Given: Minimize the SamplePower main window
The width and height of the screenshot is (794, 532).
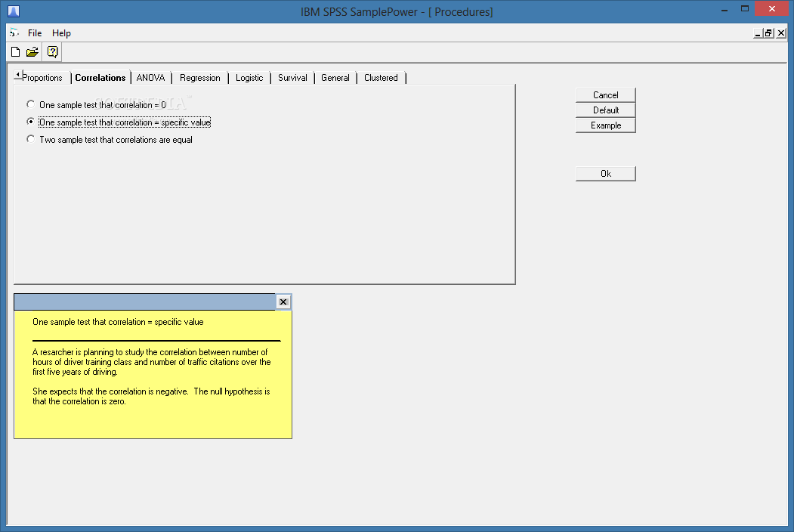Looking at the screenshot, I should click(x=724, y=9).
